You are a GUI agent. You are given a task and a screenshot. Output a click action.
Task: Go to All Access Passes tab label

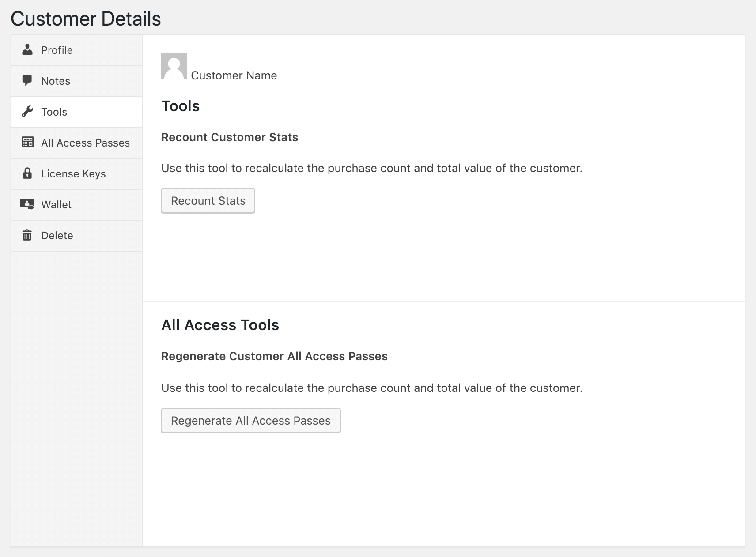[x=85, y=143]
